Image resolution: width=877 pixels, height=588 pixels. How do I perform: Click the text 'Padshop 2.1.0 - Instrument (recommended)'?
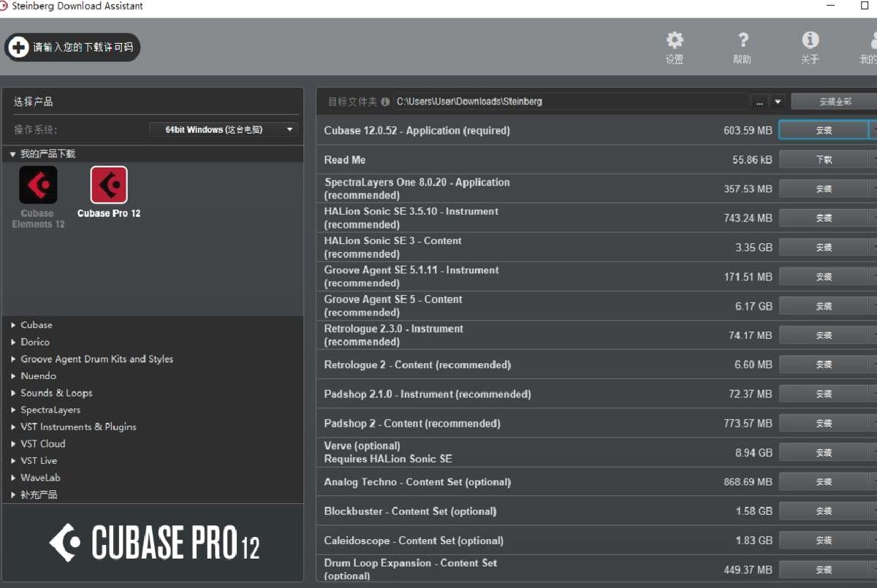click(428, 394)
